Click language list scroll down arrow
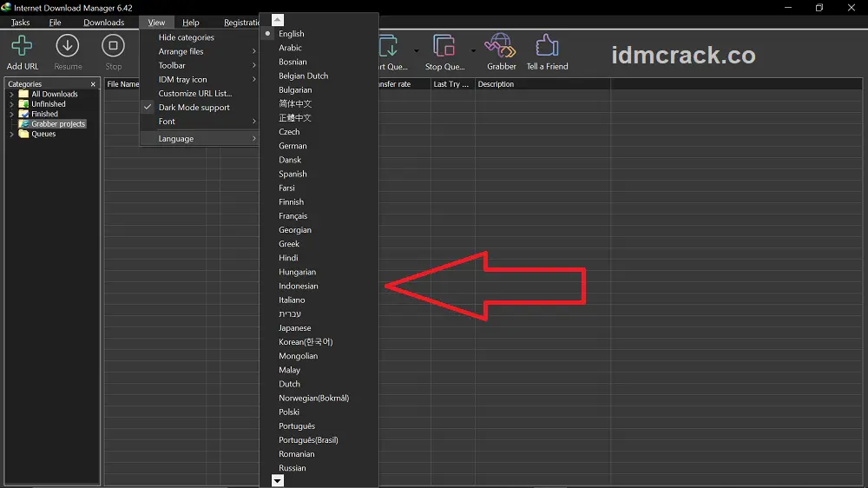The width and height of the screenshot is (868, 488). coord(278,481)
